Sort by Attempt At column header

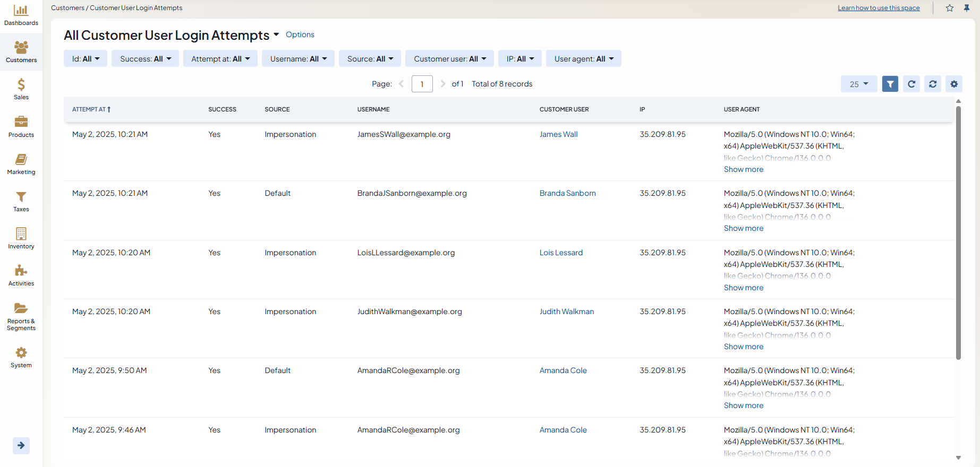point(91,109)
